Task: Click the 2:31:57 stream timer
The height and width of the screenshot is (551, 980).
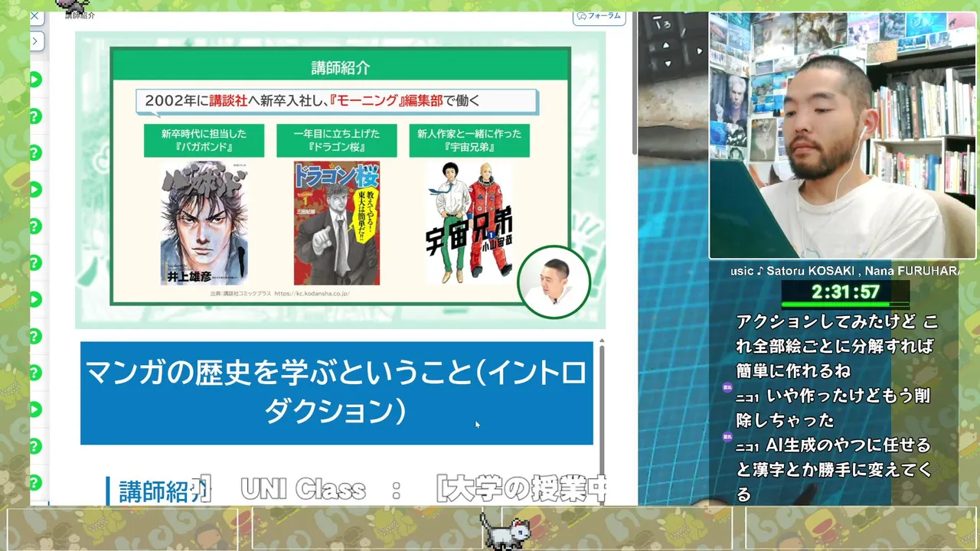Action: pos(845,292)
